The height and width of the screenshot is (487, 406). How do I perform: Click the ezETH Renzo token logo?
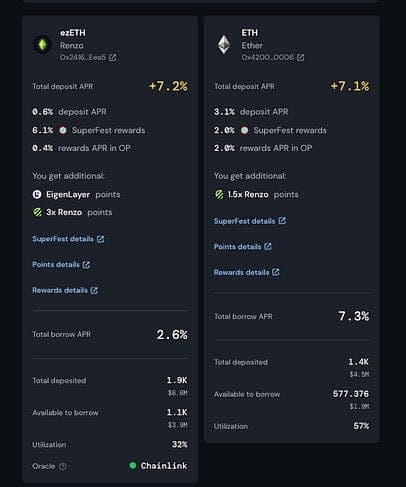[x=42, y=44]
